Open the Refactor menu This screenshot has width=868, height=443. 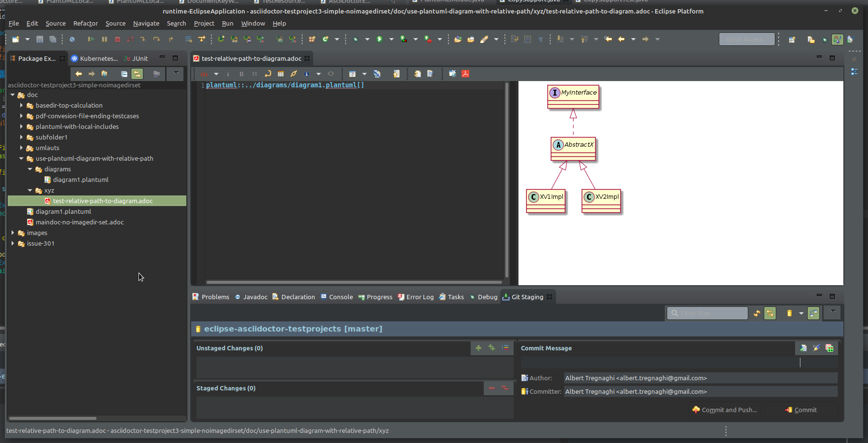point(85,23)
